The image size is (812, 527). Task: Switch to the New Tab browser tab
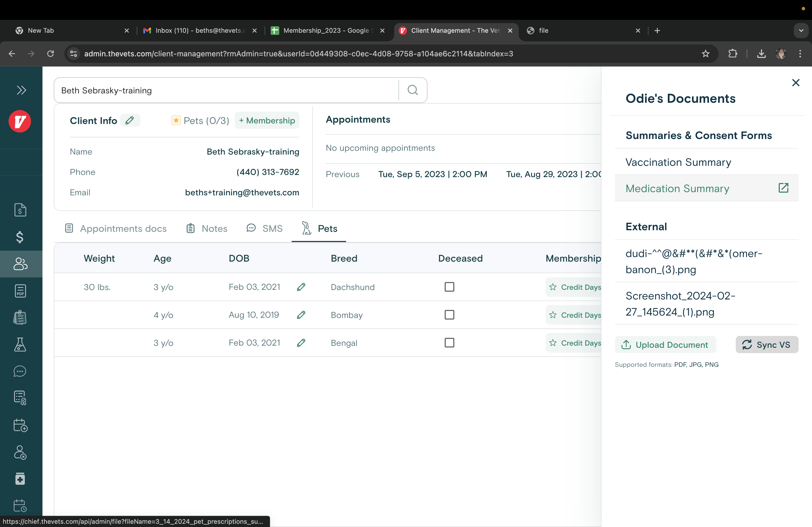pyautogui.click(x=72, y=30)
